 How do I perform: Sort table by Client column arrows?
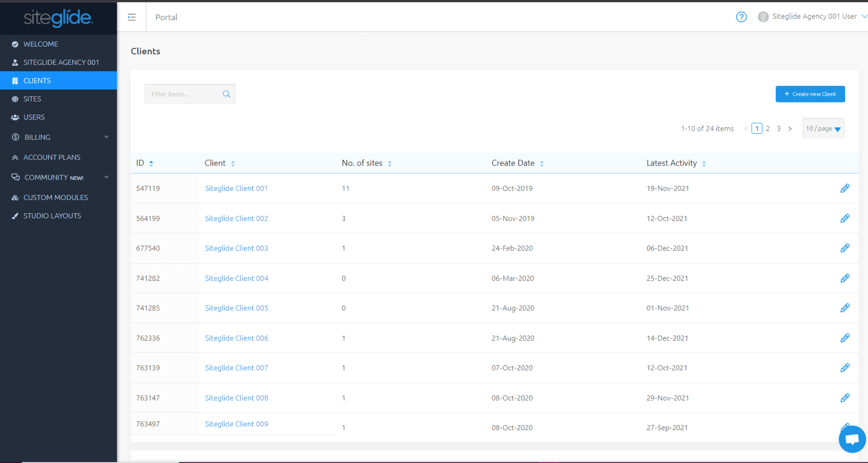point(233,163)
